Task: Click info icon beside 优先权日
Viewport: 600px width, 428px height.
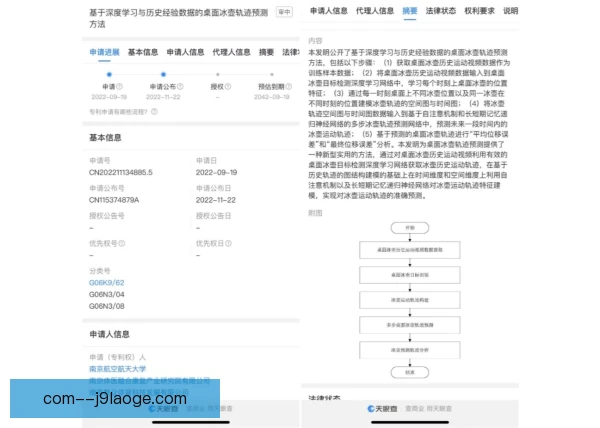Action: 228,243
